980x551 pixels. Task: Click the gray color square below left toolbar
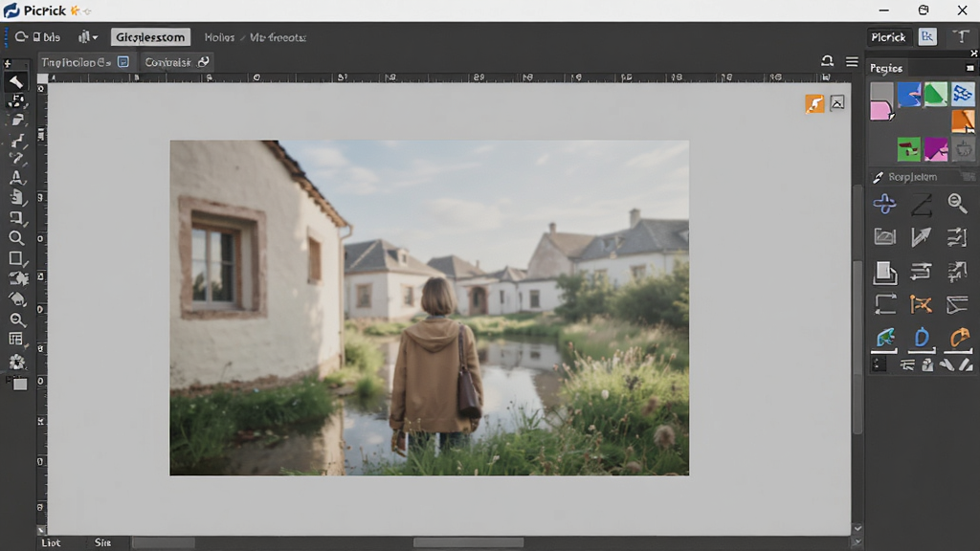coord(20,384)
